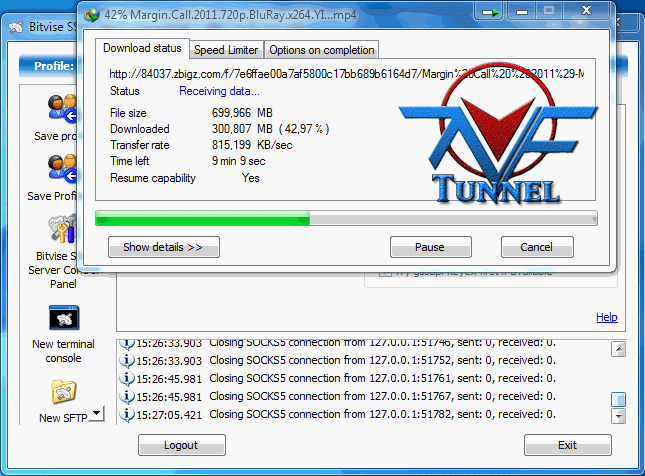
Task: Click the download manager app icon in title bar
Action: [92, 16]
